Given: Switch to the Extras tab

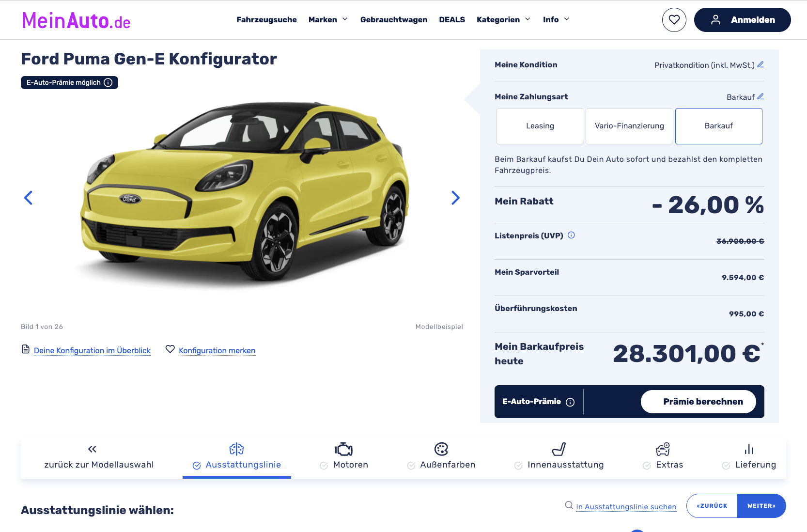Looking at the screenshot, I should point(663,458).
